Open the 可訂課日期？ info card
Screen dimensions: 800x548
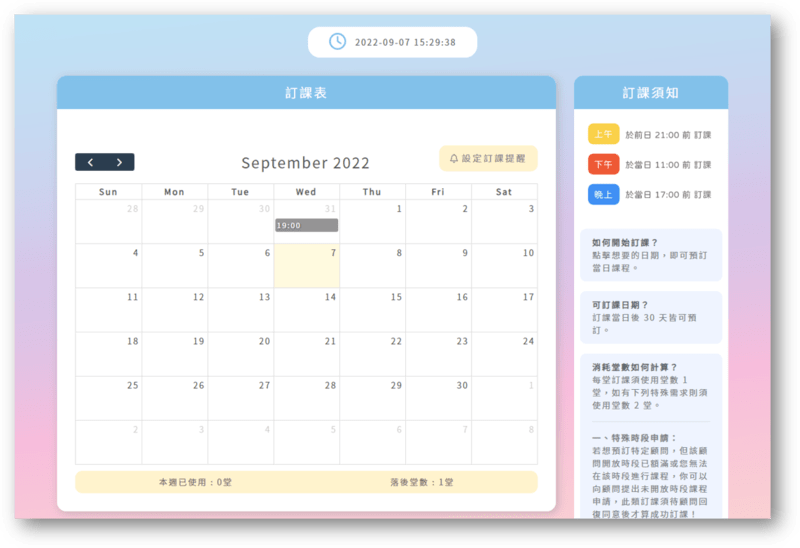(650, 316)
